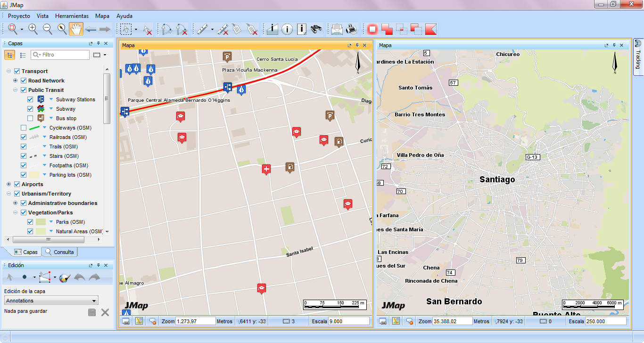The width and height of the screenshot is (644, 343).
Task: Expand the Airports tree node
Action: click(x=9, y=184)
